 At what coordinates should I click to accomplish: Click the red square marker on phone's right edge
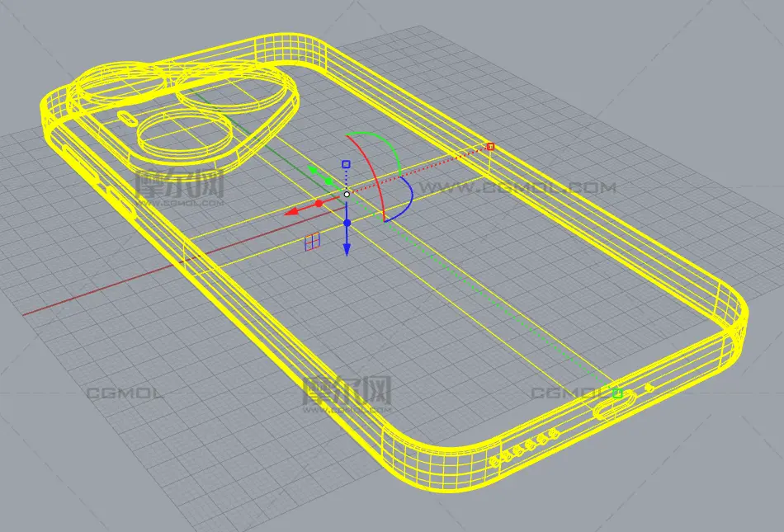pyautogui.click(x=490, y=147)
